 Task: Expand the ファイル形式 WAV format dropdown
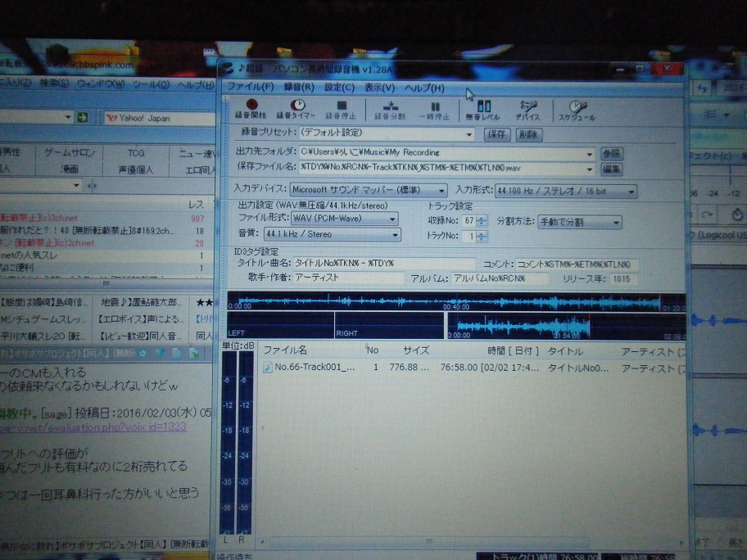point(393,219)
